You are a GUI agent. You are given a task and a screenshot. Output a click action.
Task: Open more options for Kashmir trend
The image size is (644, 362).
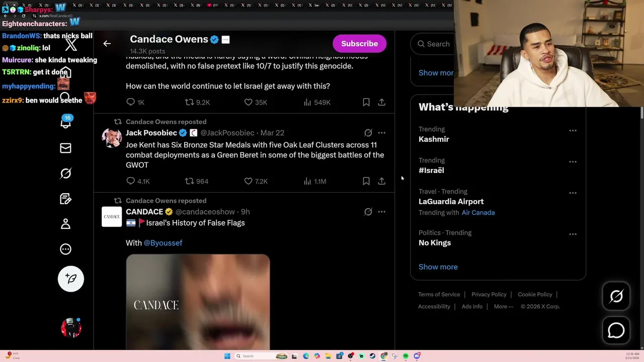(x=573, y=130)
